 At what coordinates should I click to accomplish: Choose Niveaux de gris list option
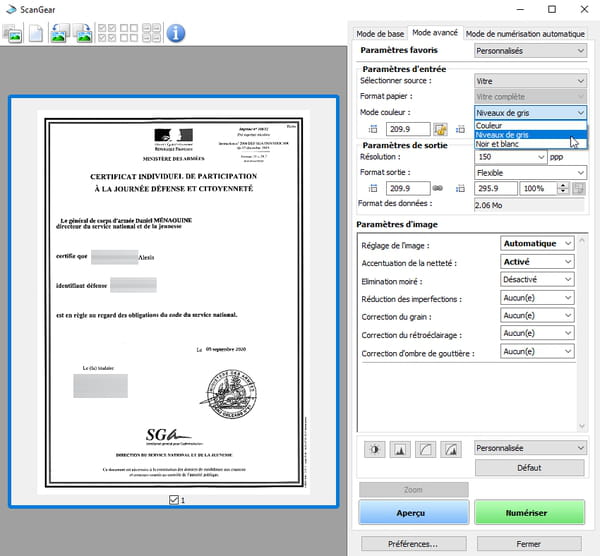(530, 135)
